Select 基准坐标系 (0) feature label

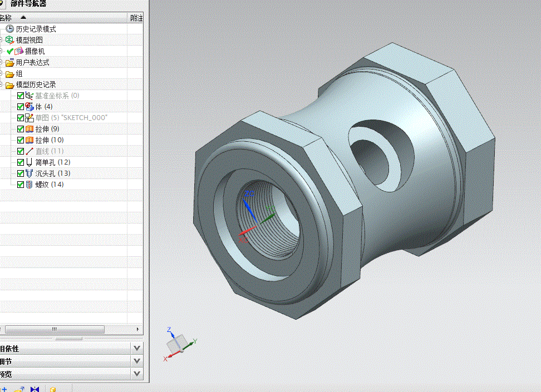click(57, 96)
